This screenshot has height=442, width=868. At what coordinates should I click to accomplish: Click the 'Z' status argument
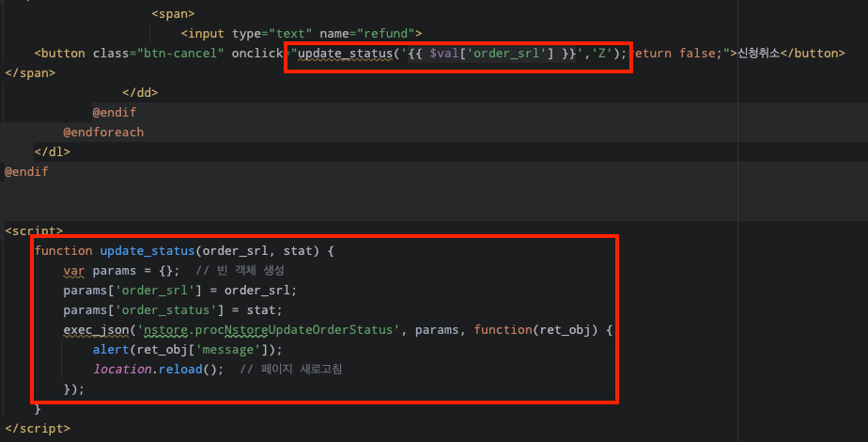pos(602,54)
